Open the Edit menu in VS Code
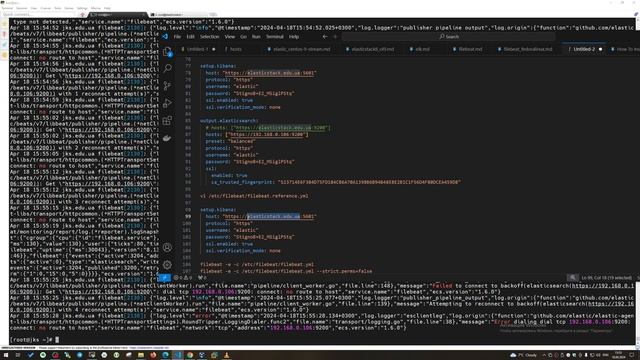 tap(191, 37)
